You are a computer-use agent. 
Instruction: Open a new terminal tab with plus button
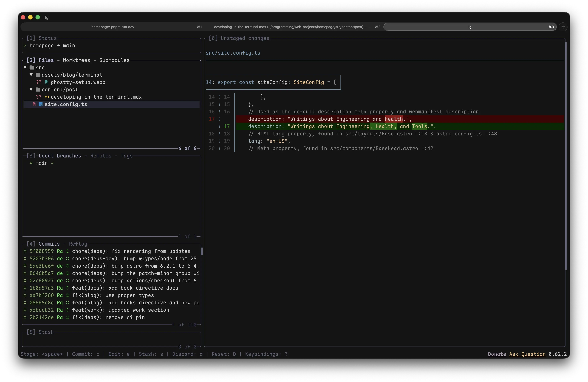(x=563, y=27)
